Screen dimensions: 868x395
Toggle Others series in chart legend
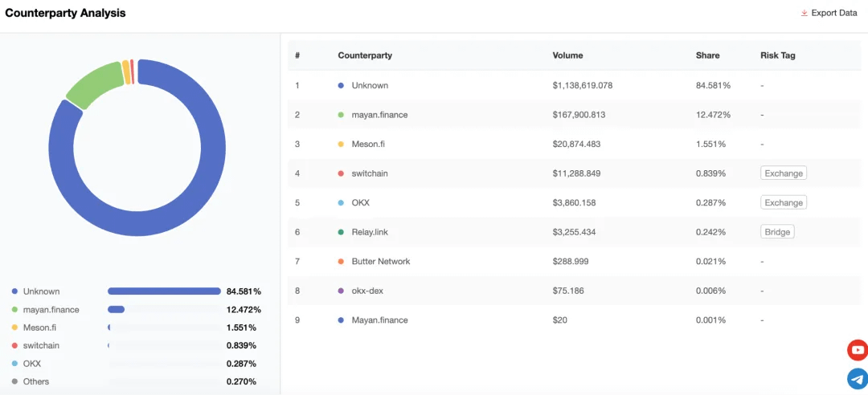coord(31,381)
